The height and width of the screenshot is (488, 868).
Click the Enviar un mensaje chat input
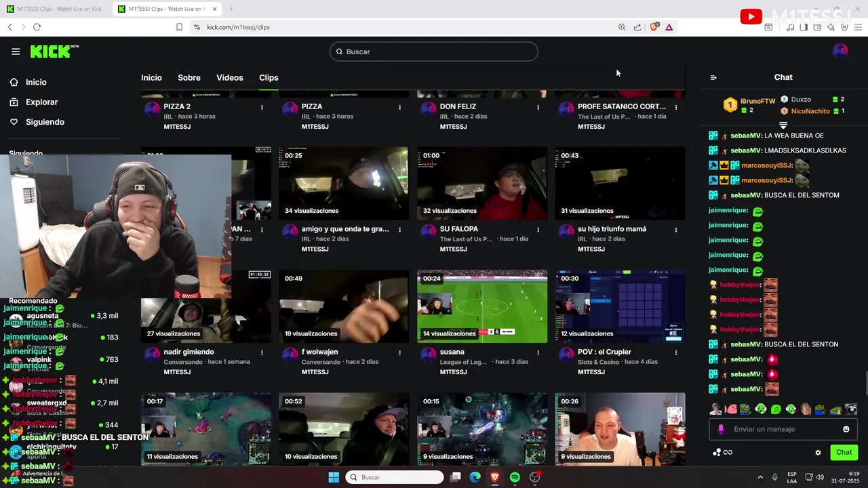coord(783,429)
